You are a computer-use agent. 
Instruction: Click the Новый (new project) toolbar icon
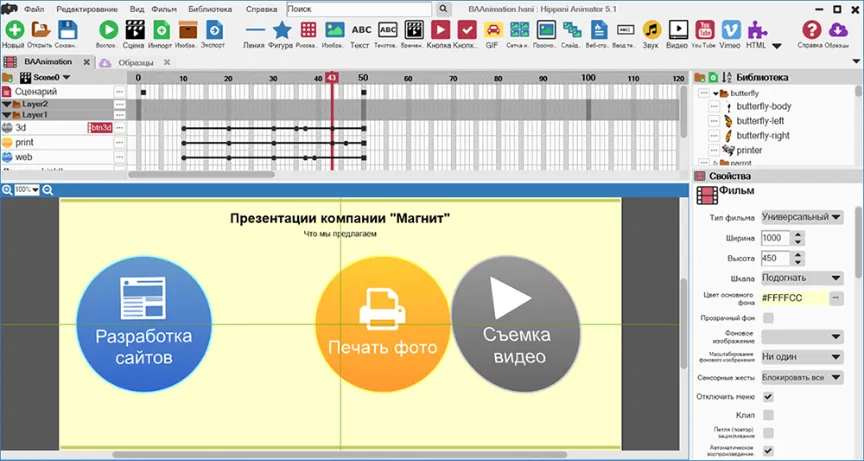click(14, 30)
